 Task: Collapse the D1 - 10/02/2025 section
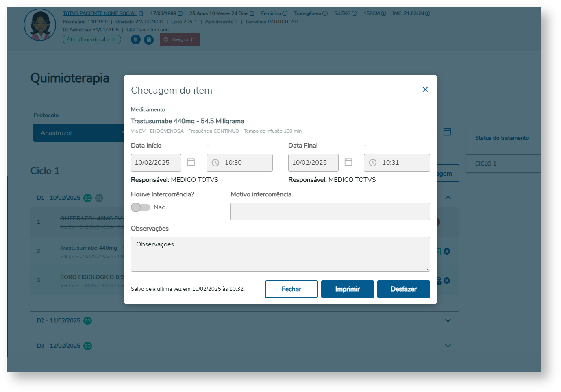448,198
